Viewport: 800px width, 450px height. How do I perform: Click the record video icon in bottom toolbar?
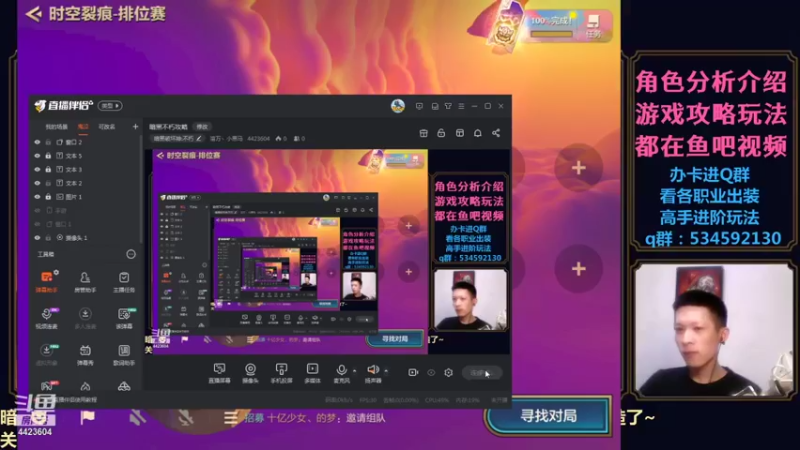(x=413, y=372)
